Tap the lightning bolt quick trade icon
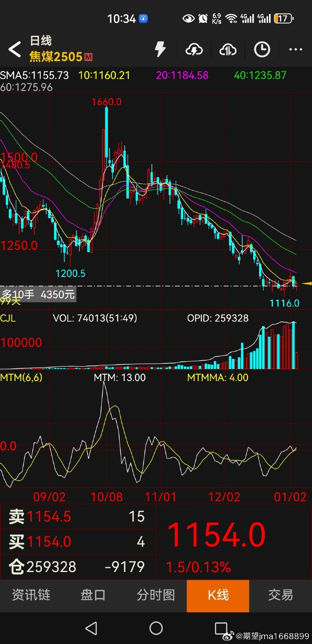Screen dimensions: 312x644 pyautogui.click(x=160, y=49)
